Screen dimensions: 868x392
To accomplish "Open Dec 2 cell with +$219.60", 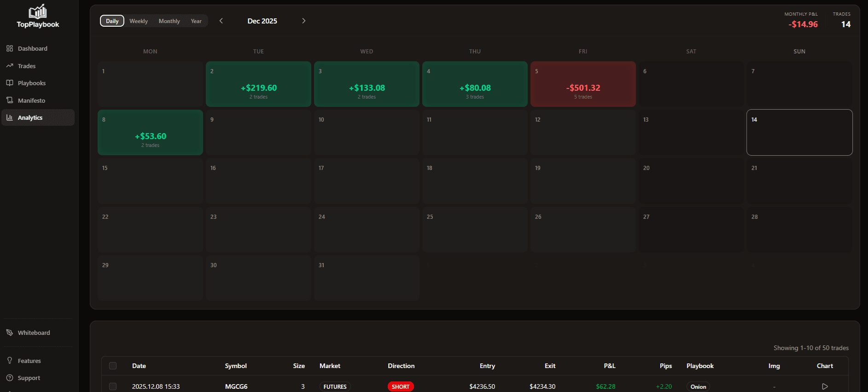I will pyautogui.click(x=258, y=84).
